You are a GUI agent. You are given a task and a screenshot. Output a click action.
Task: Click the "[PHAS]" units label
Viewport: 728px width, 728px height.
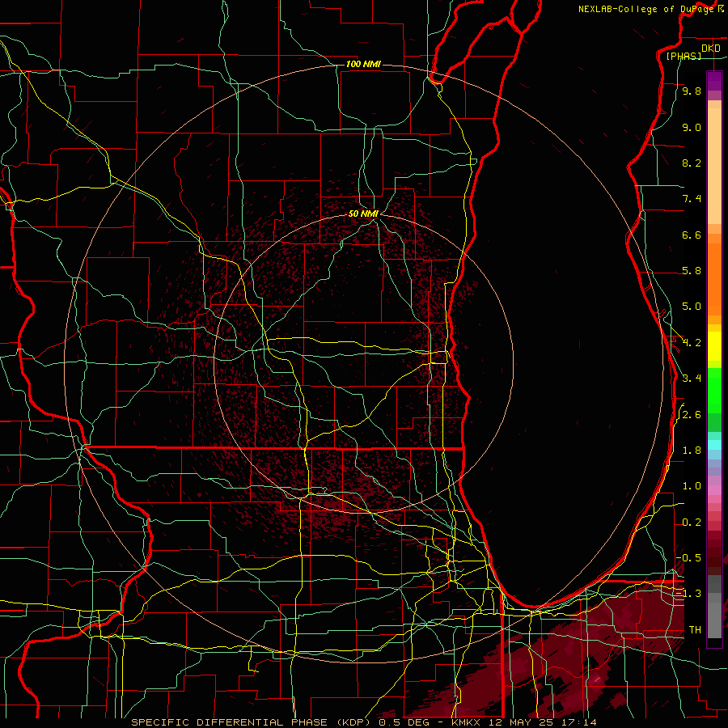[684, 56]
